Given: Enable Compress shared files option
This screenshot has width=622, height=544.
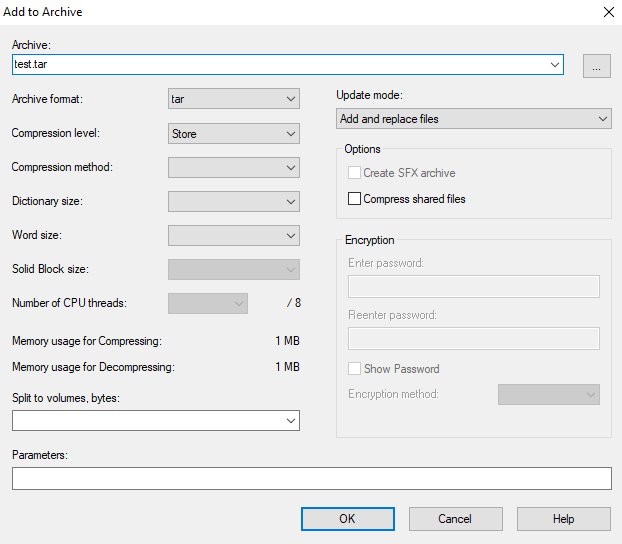Looking at the screenshot, I should (x=355, y=199).
